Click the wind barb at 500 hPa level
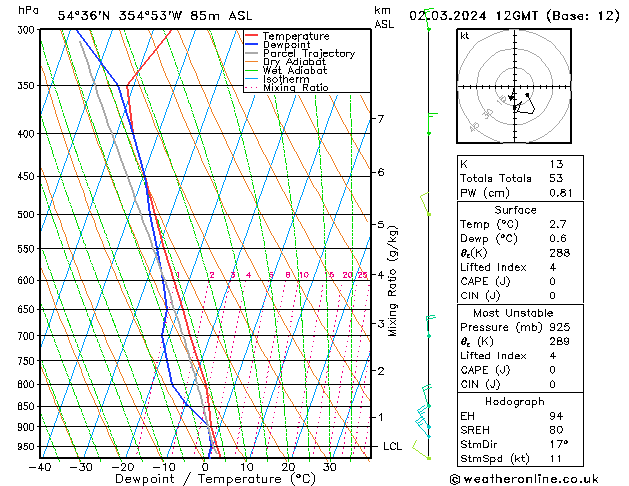 [425, 205]
